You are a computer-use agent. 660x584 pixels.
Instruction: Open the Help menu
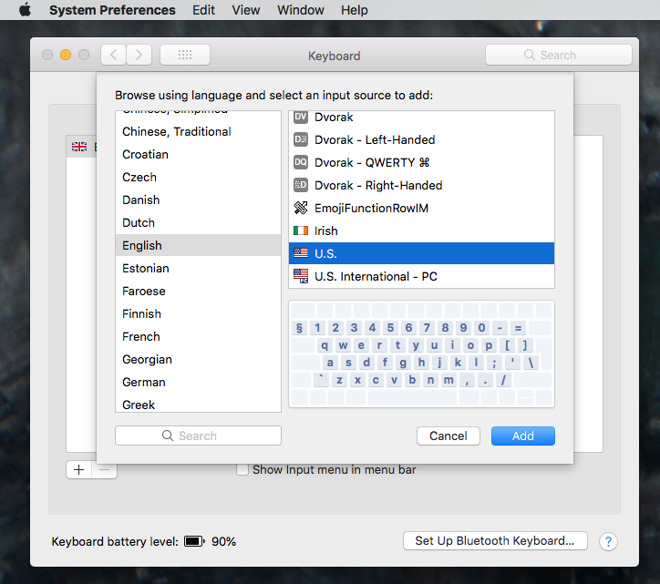point(354,10)
